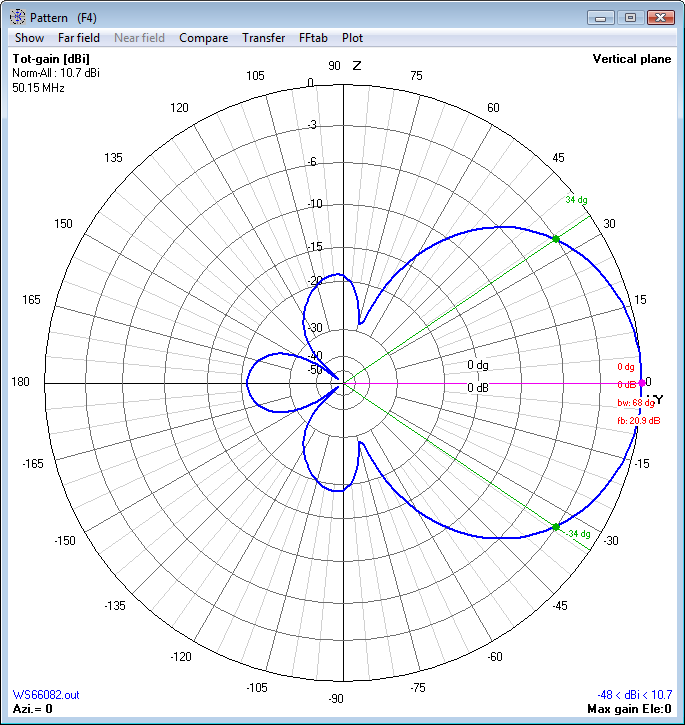Image resolution: width=685 pixels, height=725 pixels.
Task: Open the Far field menu
Action: pyautogui.click(x=79, y=38)
